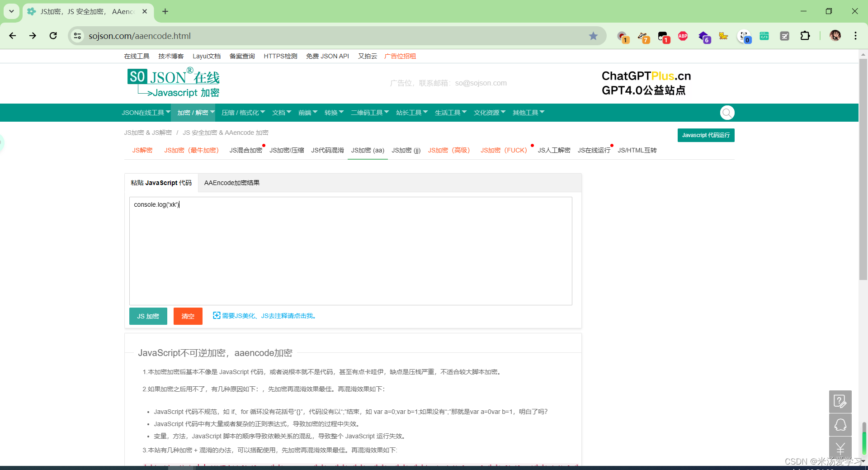Click the JS 加密 button
Image resolution: width=868 pixels, height=470 pixels.
pos(148,316)
